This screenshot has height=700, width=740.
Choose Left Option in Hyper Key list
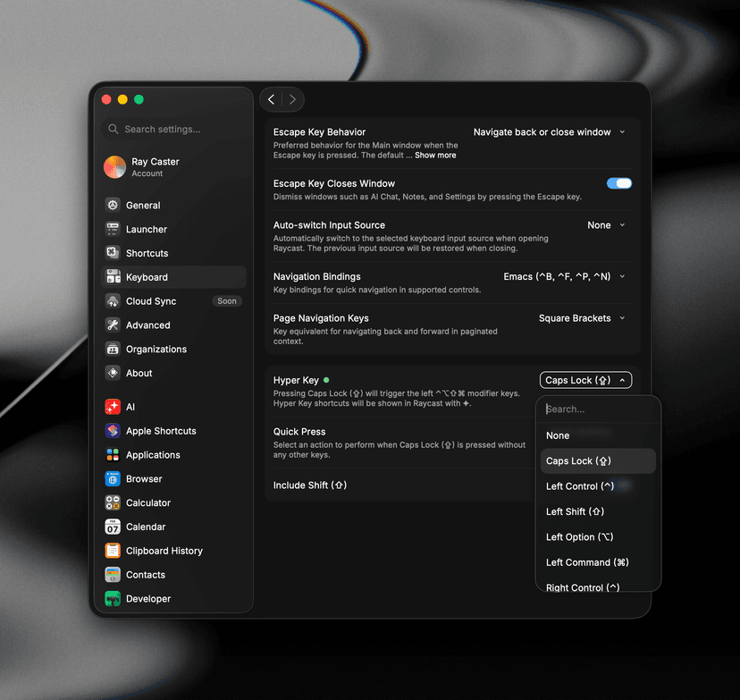[x=598, y=537]
